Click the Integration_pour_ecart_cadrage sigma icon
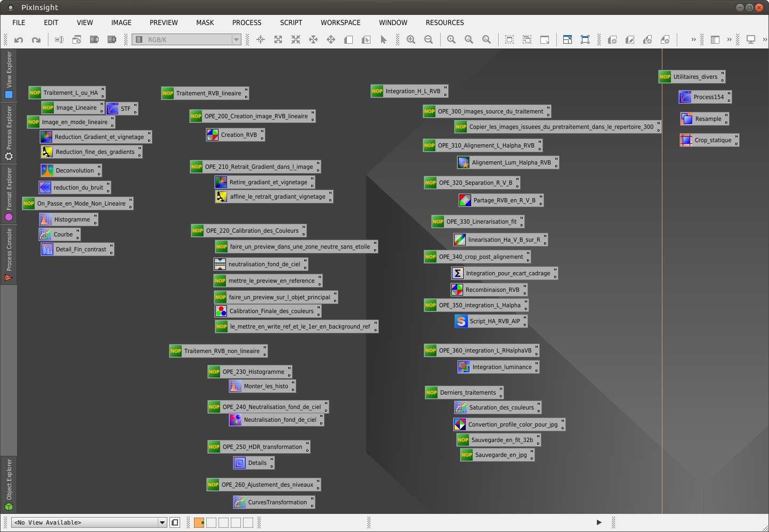Viewport: 769px width, 532px height. click(x=458, y=273)
